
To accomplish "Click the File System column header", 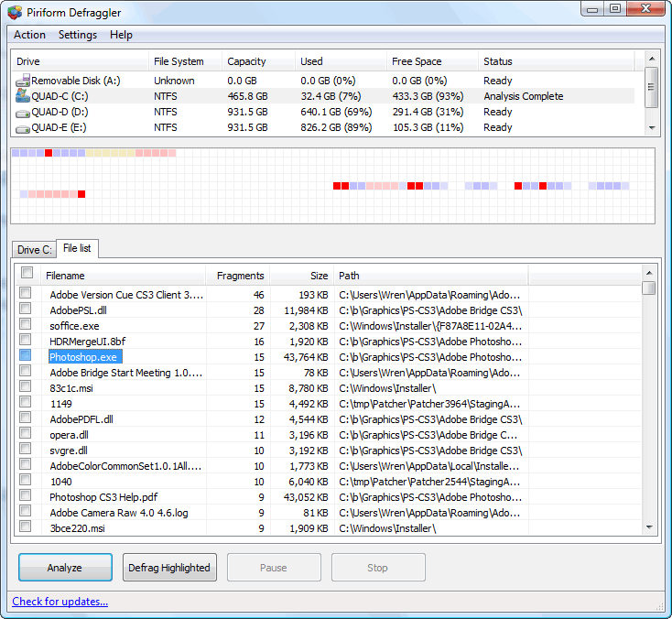I will (x=185, y=61).
